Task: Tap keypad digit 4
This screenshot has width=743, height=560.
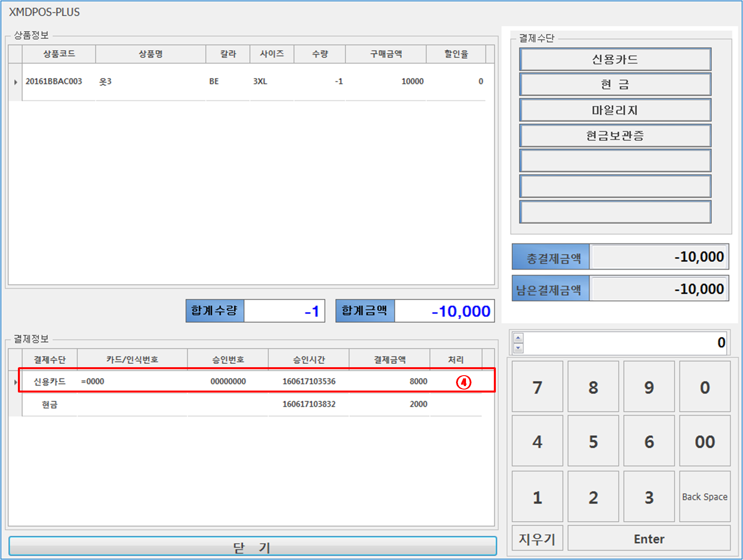Action: [x=538, y=441]
